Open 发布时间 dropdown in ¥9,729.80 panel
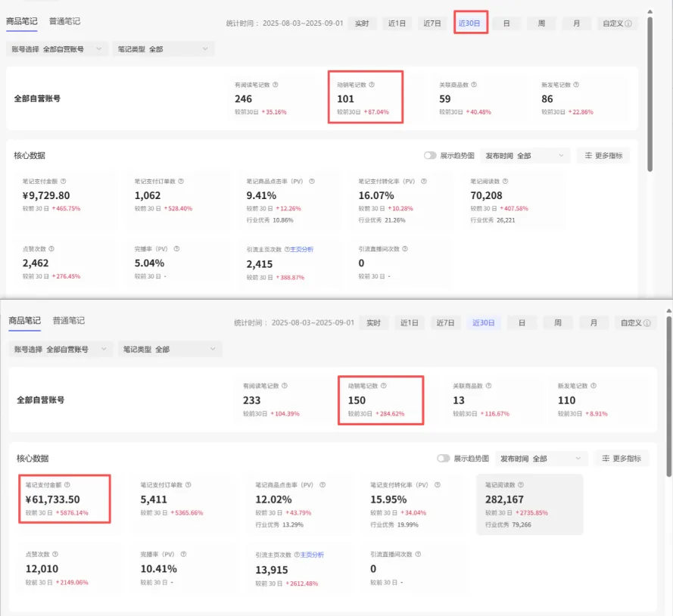673x616 pixels. click(525, 156)
